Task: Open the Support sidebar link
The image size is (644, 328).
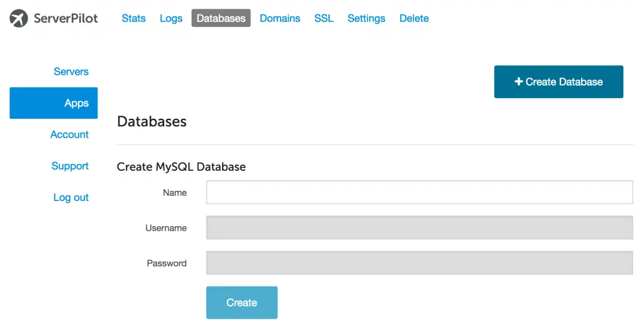Action: tap(70, 166)
